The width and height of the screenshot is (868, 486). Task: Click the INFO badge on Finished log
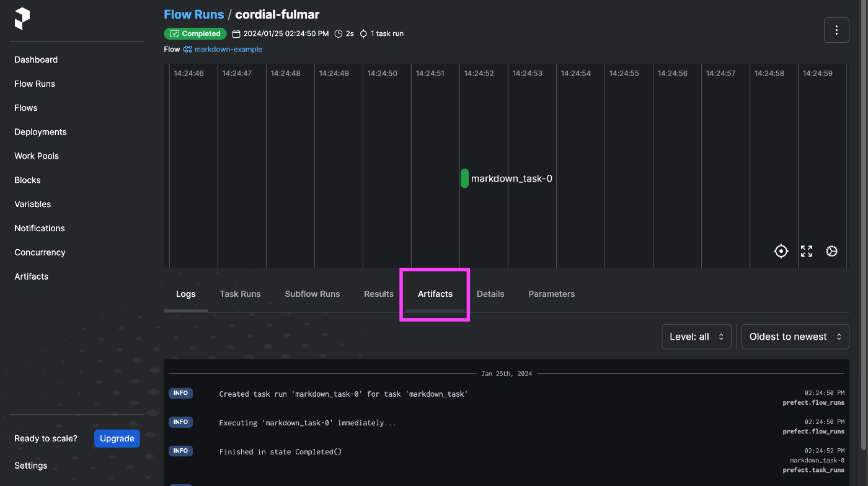pyautogui.click(x=180, y=451)
